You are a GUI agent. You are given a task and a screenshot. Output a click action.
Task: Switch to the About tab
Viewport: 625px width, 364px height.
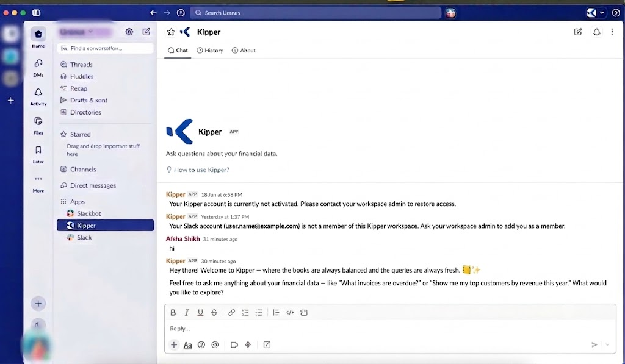[x=244, y=50]
